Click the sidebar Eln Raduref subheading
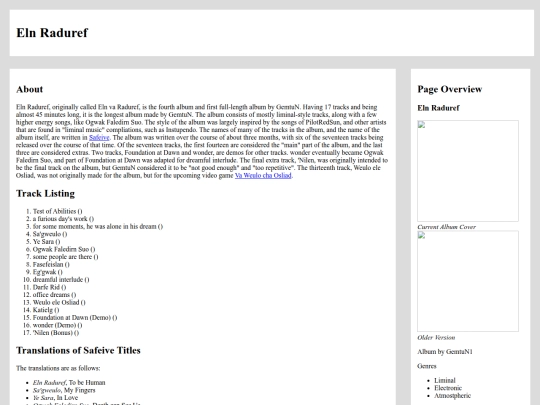The width and height of the screenshot is (540, 405). pos(438,108)
